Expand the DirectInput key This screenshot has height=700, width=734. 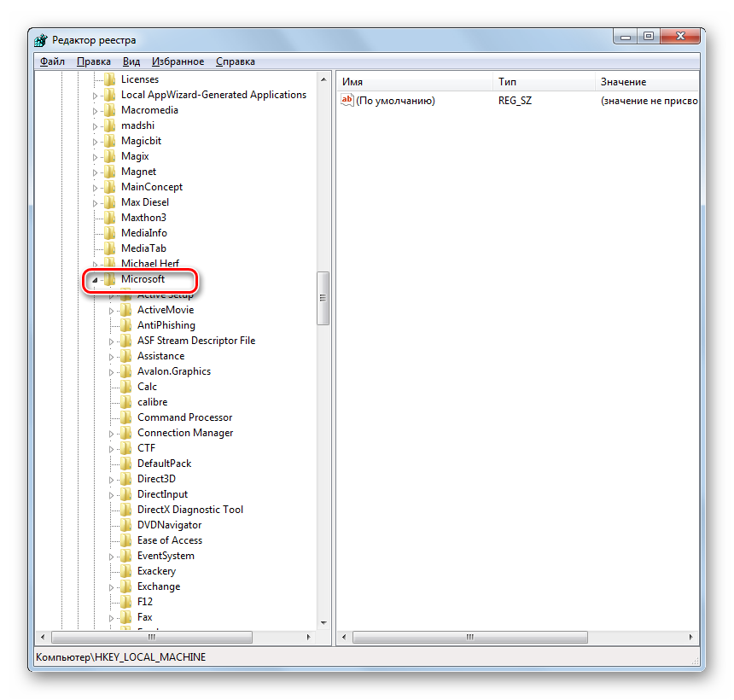[112, 495]
